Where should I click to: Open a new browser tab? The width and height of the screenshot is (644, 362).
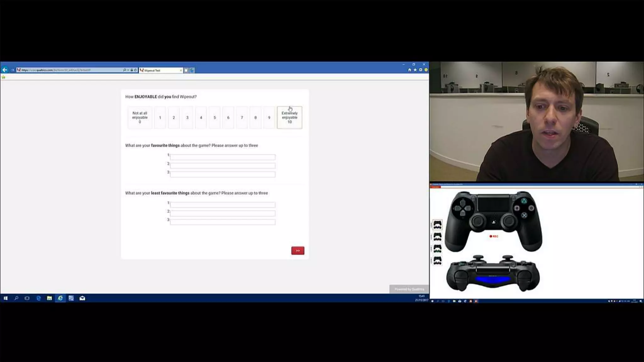tap(186, 70)
